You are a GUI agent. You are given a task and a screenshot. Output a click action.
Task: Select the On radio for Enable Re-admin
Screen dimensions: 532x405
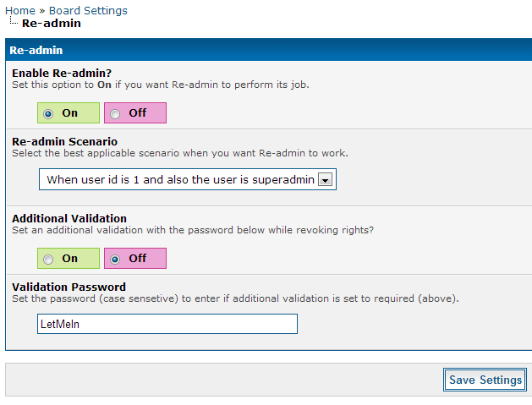point(48,113)
